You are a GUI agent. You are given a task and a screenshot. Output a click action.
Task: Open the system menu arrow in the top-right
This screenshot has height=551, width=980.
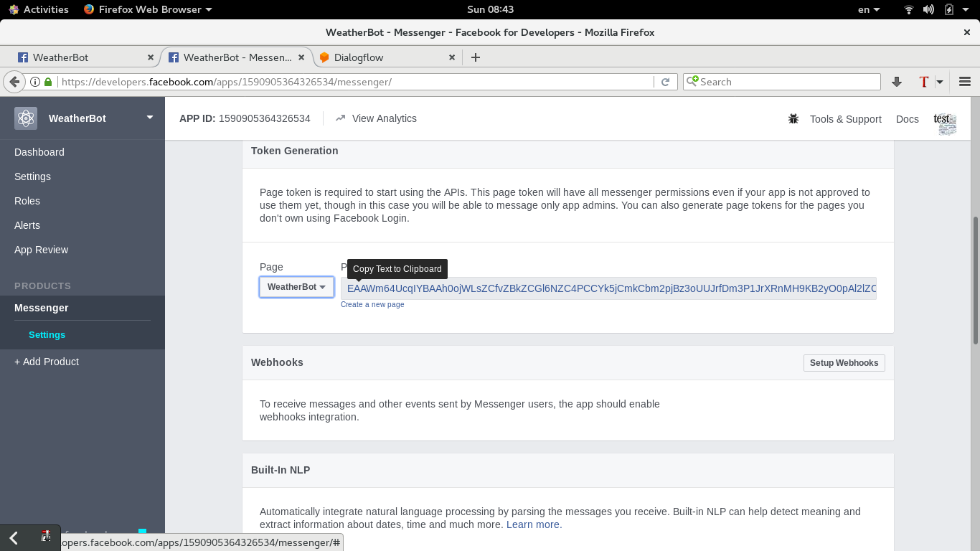pyautogui.click(x=966, y=9)
